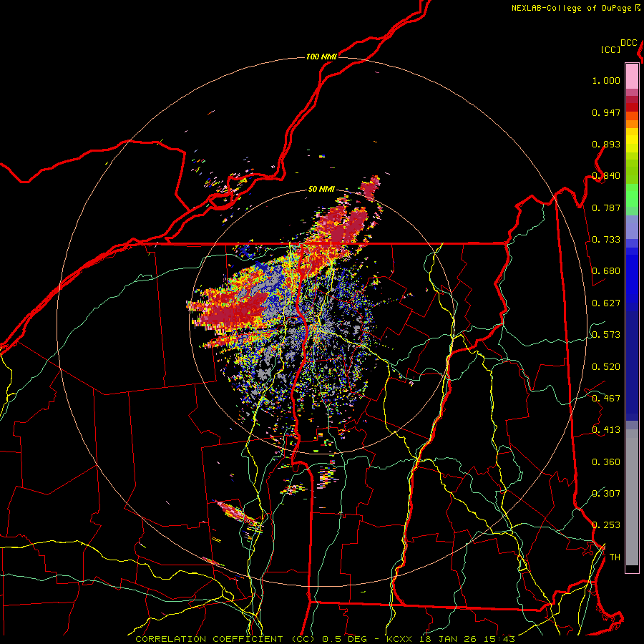The width and height of the screenshot is (644, 644).
Task: Select the 0.360 color scale value
Action: (606, 462)
